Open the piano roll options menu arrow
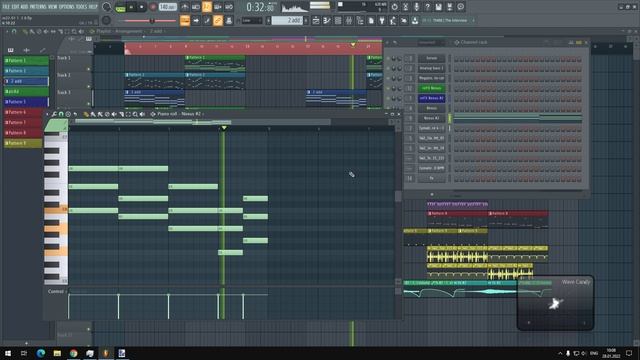640x360 pixels. pyautogui.click(x=47, y=114)
